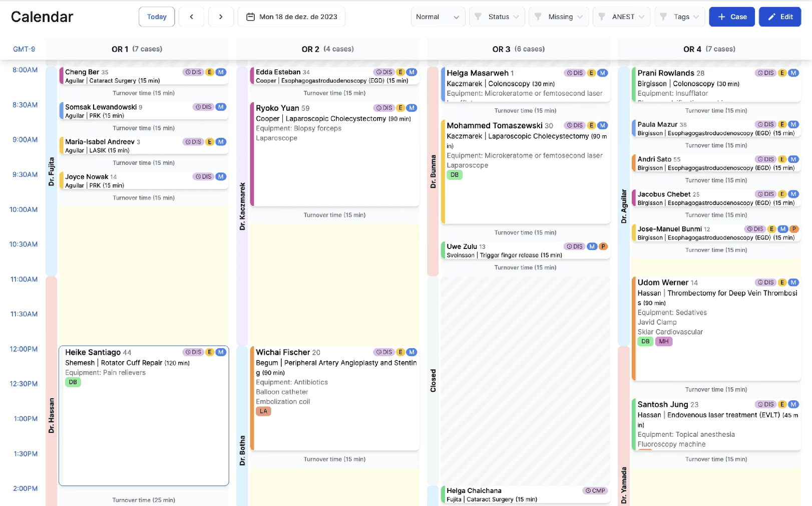Open the date picker showing Mon 18 de dez.
This screenshot has height=506, width=812.
click(x=291, y=17)
